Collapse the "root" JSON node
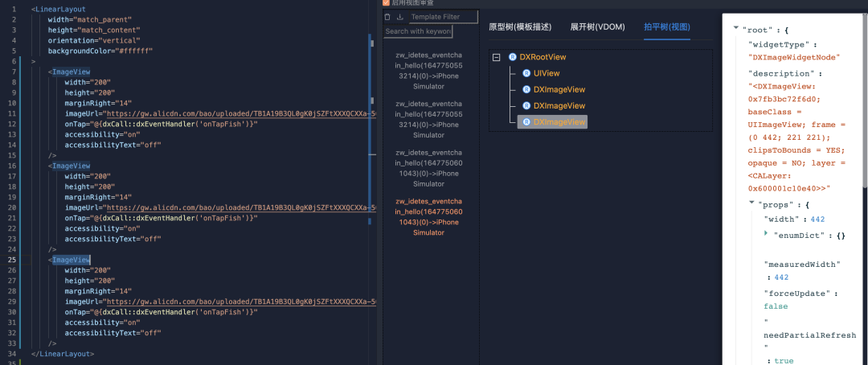Image resolution: width=868 pixels, height=365 pixels. pos(735,28)
